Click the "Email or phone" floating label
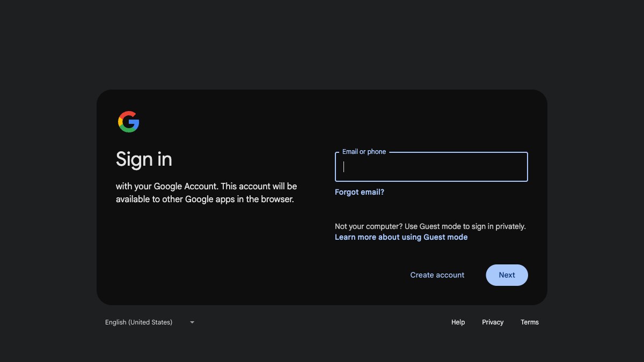The width and height of the screenshot is (644, 362). (364, 152)
